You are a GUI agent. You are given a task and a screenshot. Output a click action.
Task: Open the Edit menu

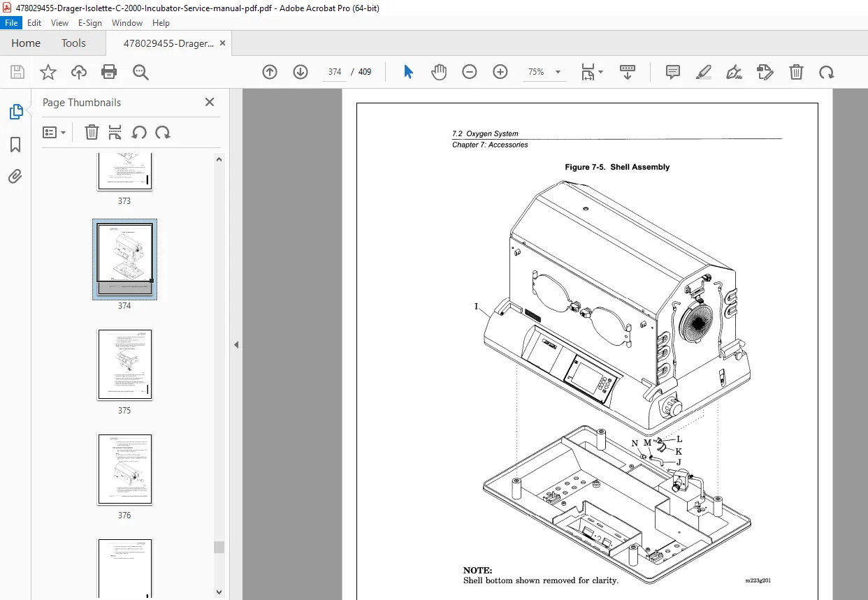click(x=34, y=23)
